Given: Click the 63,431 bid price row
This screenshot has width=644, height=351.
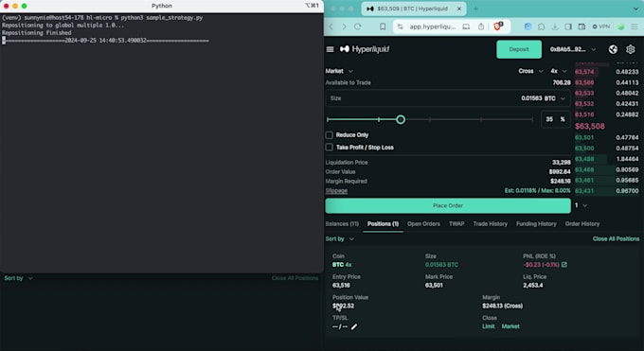Looking at the screenshot, I should coord(607,191).
